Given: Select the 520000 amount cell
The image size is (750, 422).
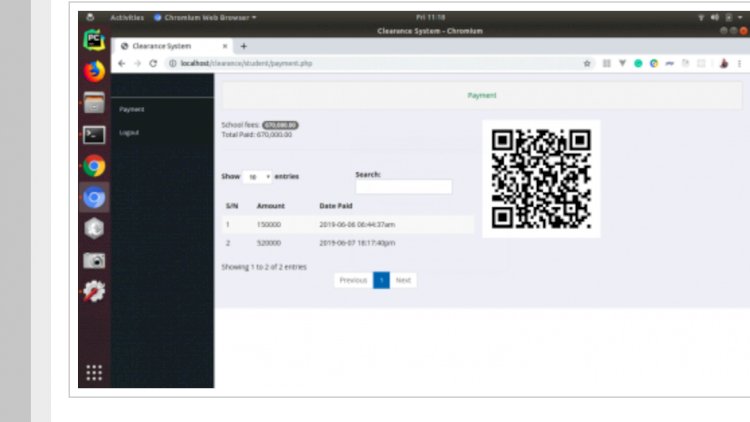Looking at the screenshot, I should tap(269, 243).
